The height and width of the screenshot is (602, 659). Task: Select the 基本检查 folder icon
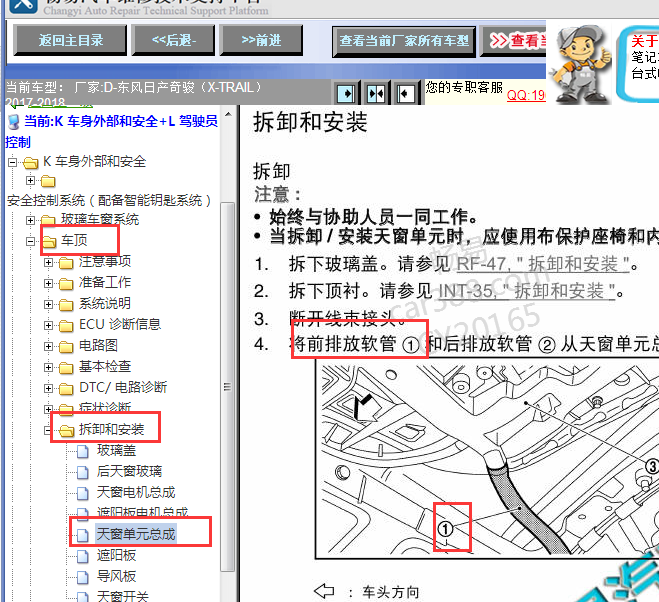click(x=66, y=368)
